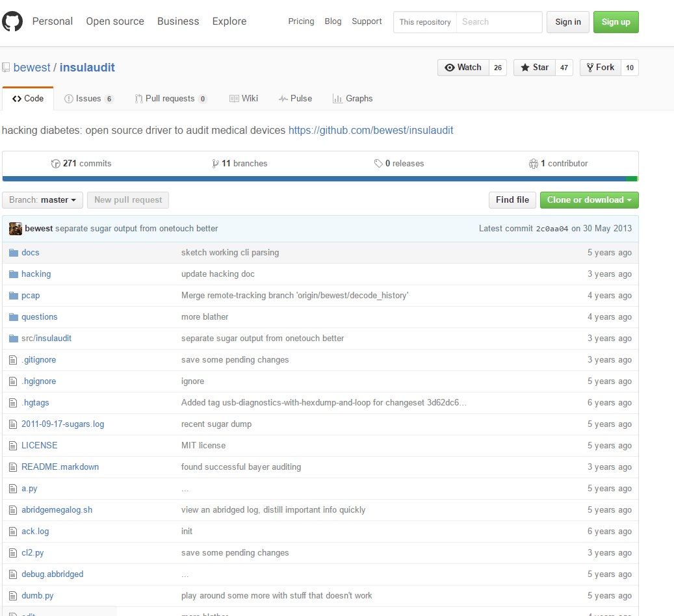Click bewest's avatar next to the latest commit

[15, 228]
